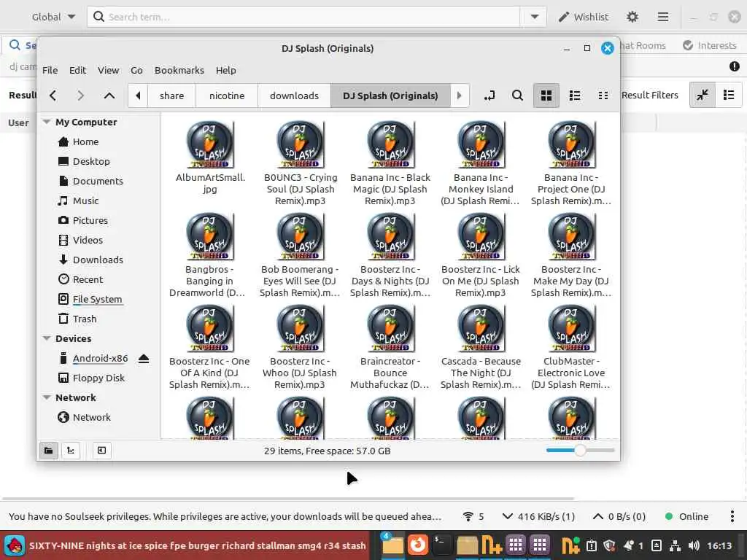The height and width of the screenshot is (560, 747).
Task: Toggle collapse results button in Nicotine+
Action: tap(703, 95)
